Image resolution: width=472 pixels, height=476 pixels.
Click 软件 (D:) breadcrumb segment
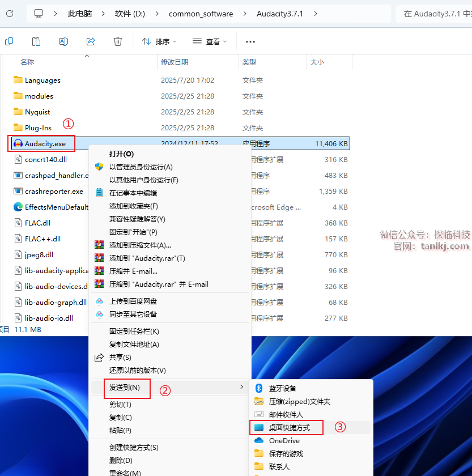point(130,14)
